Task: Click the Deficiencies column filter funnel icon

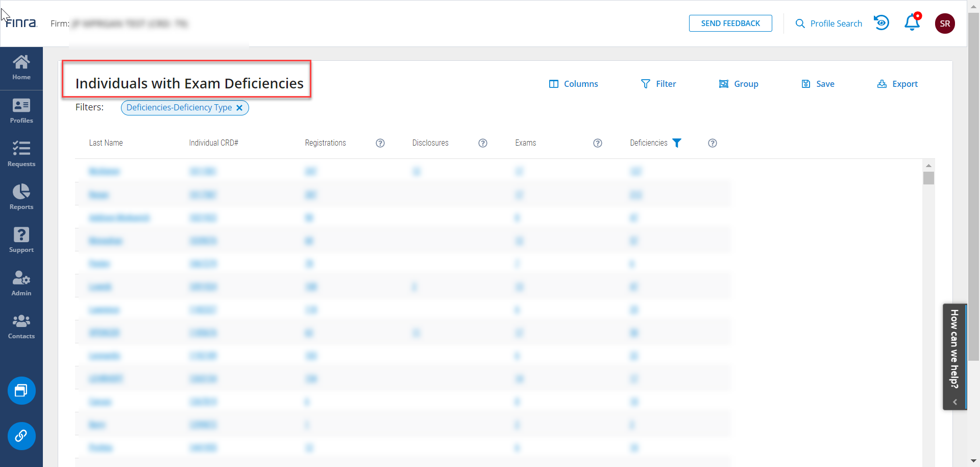Action: pos(677,143)
